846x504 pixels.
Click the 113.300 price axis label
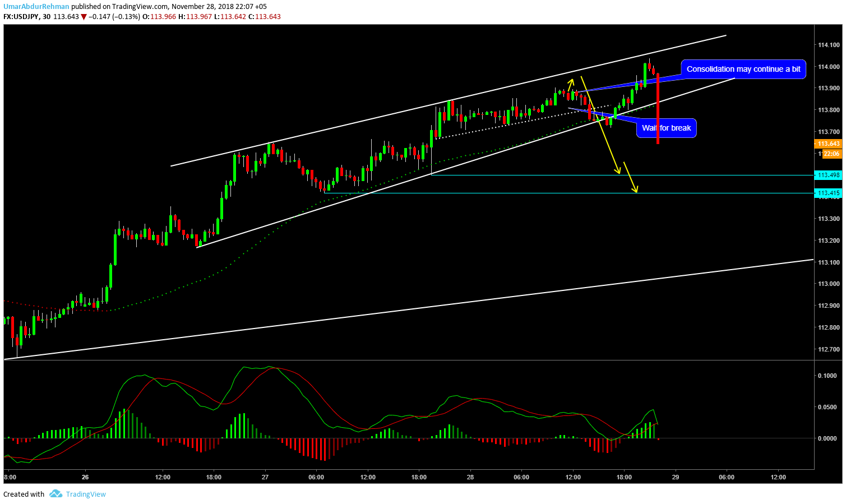point(829,219)
